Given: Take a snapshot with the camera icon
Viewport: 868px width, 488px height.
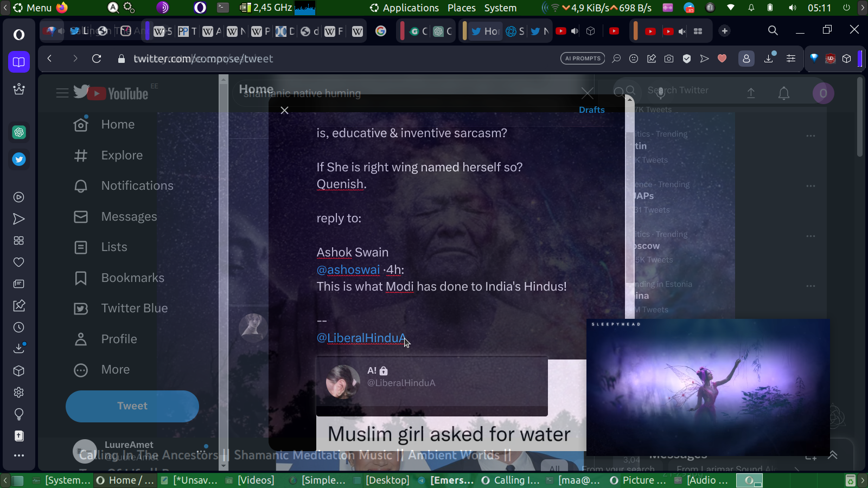Looking at the screenshot, I should 669,59.
